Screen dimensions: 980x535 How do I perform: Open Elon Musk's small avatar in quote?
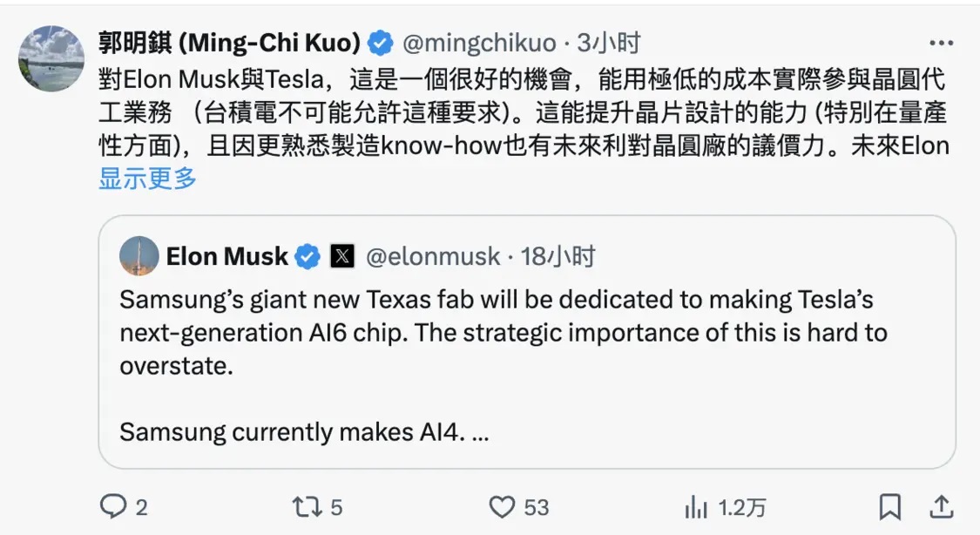click(x=139, y=255)
